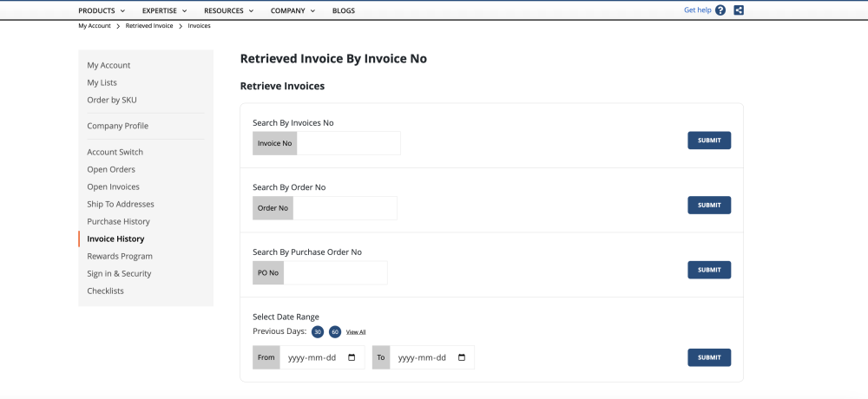Select the 30 previous days badge
868x399 pixels.
(x=318, y=332)
